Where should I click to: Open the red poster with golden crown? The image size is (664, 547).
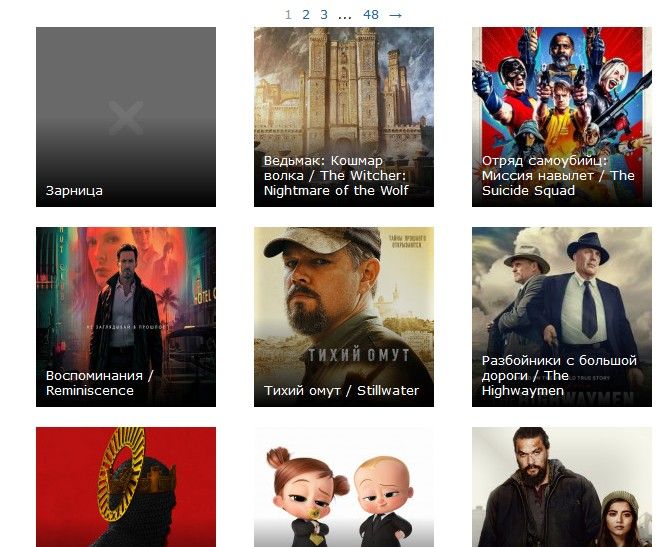click(126, 487)
